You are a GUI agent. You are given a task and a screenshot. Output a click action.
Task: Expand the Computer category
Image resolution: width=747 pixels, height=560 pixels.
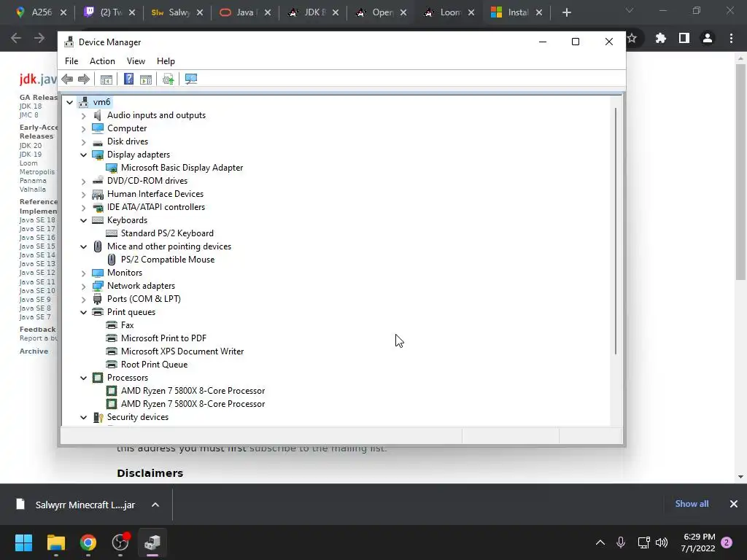click(83, 128)
